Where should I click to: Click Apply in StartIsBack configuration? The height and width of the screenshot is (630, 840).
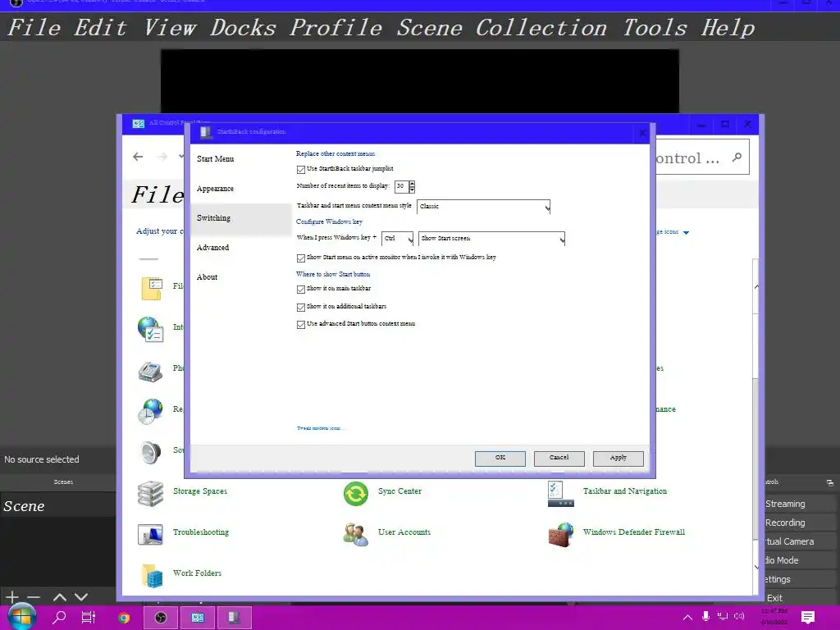[x=618, y=458]
